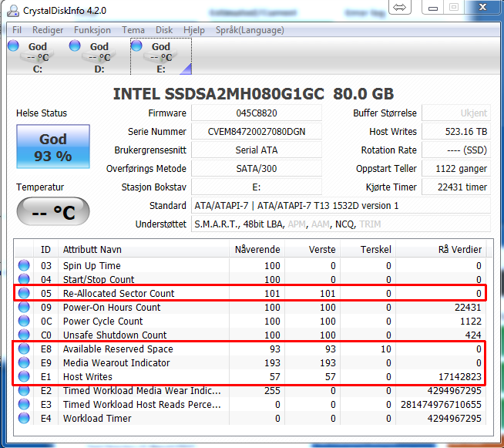
Task: Select the Unsafe Shutdown Count attribute name
Action: 115,335
